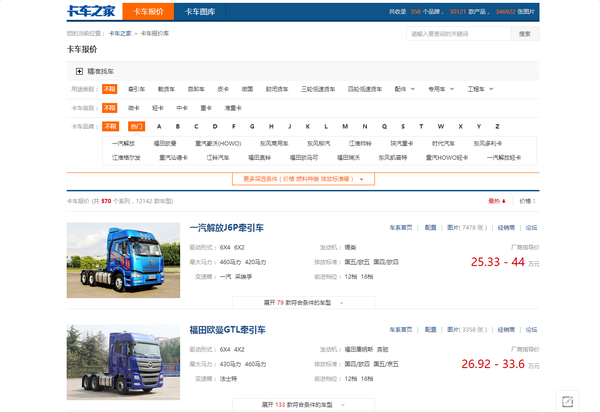Choose the 东风柳汽 brand
600x412 pixels.
coord(318,143)
